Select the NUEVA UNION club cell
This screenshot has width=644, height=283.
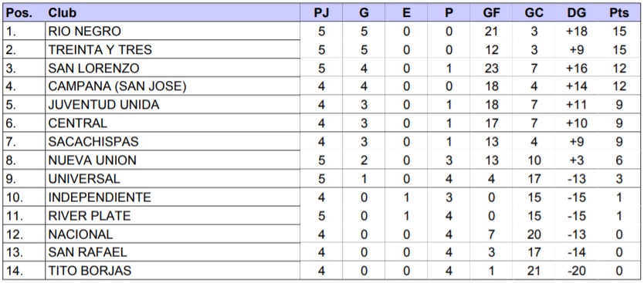coord(172,160)
